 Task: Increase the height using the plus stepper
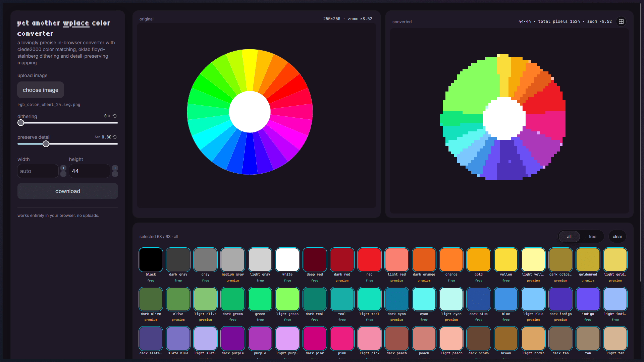(x=115, y=168)
